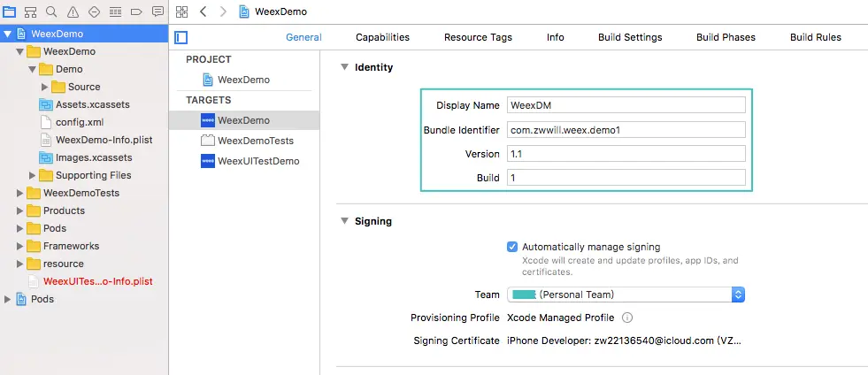
Task: Click the Display Name field
Action: pyautogui.click(x=626, y=105)
